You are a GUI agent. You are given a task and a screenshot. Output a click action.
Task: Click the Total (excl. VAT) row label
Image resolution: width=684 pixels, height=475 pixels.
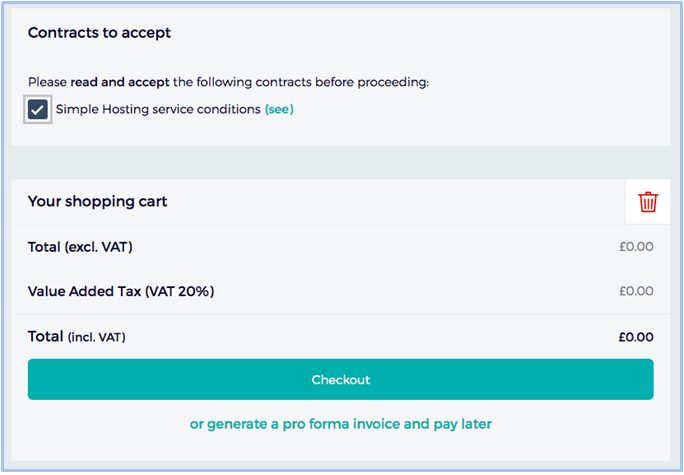80,247
